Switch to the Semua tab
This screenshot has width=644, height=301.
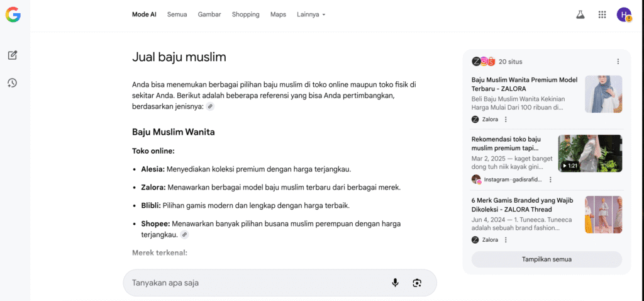click(177, 14)
